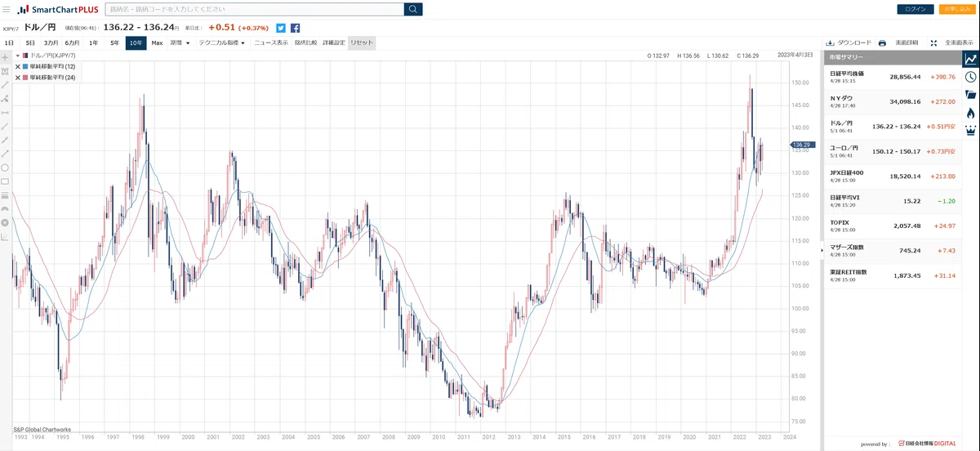Click the 日経会社情報DIGITAL logo link
This screenshot has width=980, height=451.
(x=929, y=443)
